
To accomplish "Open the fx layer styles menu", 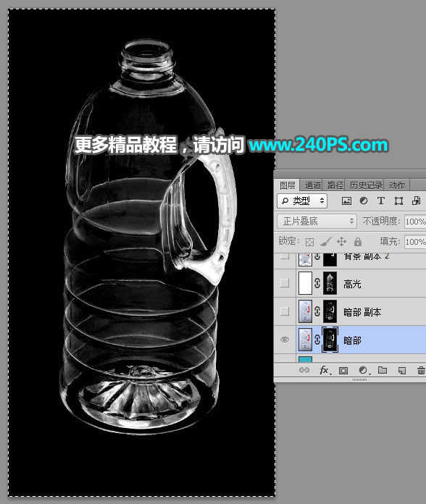I will [324, 370].
